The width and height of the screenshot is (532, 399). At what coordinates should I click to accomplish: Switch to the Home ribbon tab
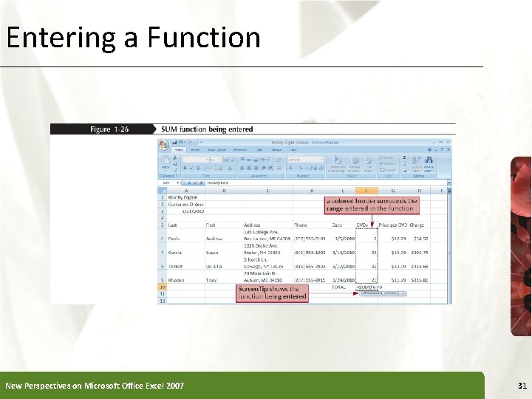179,149
